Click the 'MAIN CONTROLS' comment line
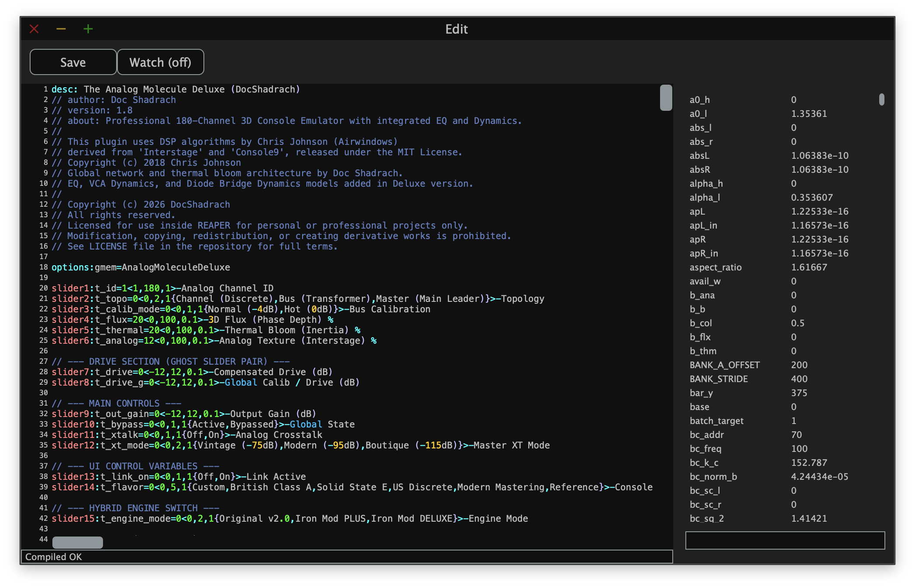The image size is (915, 588). point(117,403)
